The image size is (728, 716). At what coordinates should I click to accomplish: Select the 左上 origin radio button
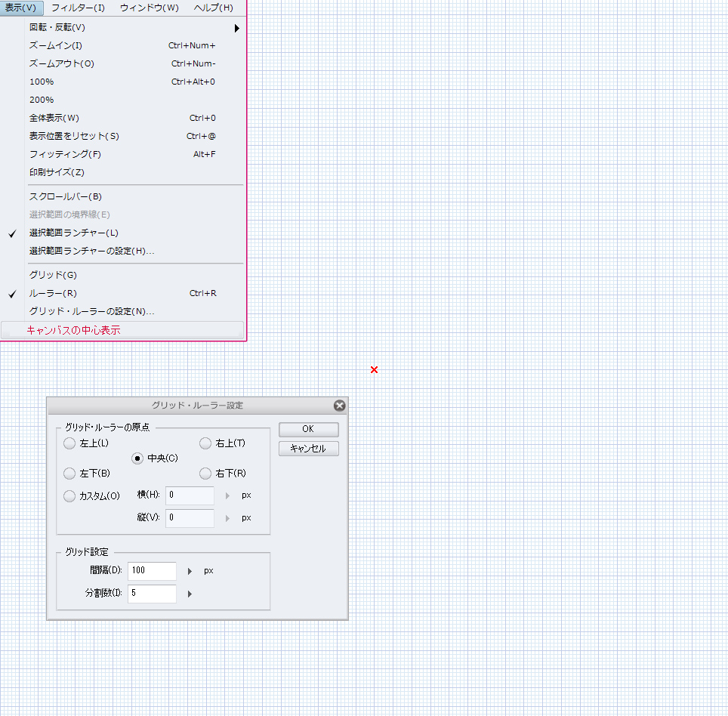click(x=69, y=443)
